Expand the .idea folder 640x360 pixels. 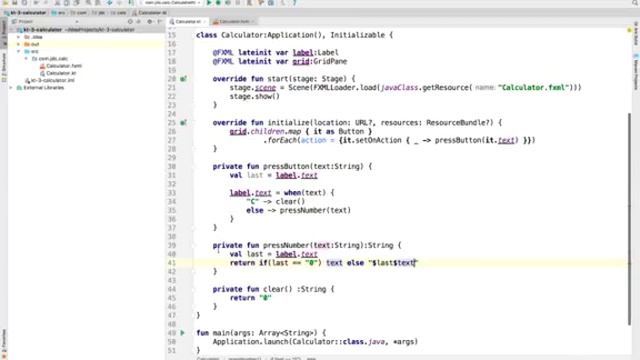(x=18, y=37)
